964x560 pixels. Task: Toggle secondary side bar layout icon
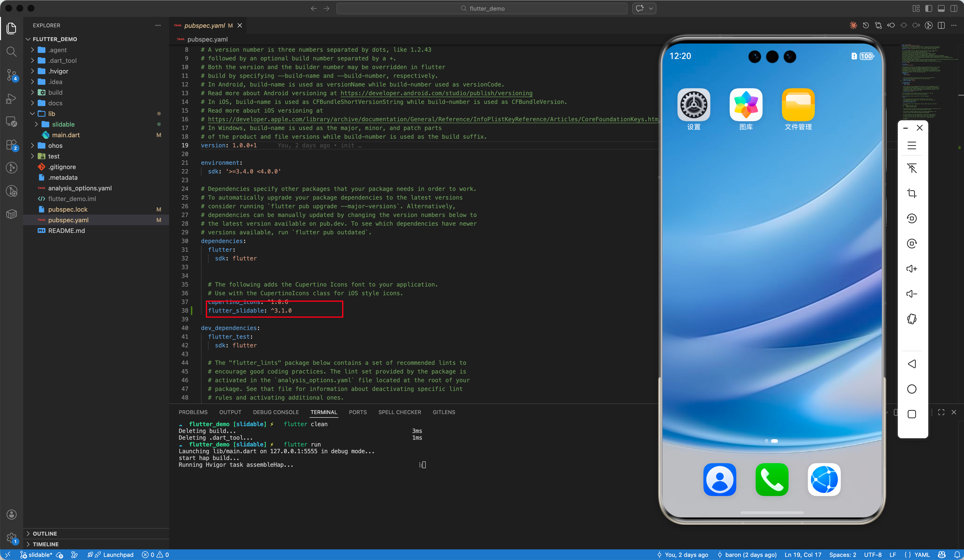click(954, 8)
